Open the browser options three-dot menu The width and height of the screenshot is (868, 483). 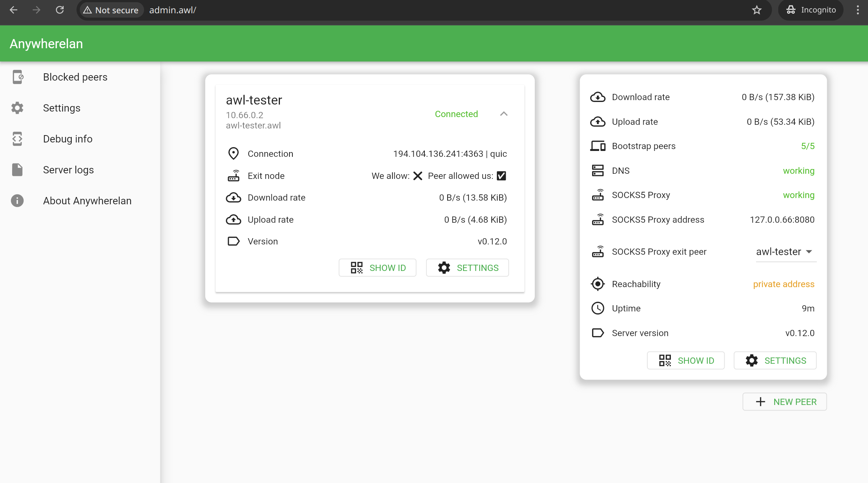click(x=857, y=10)
